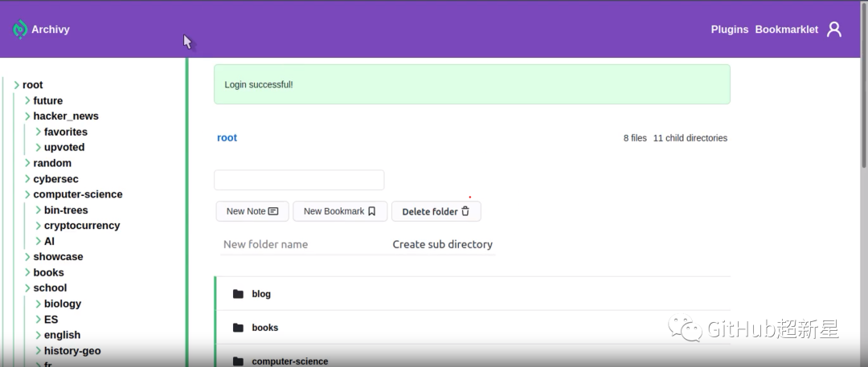Expand the english chevron

point(39,335)
